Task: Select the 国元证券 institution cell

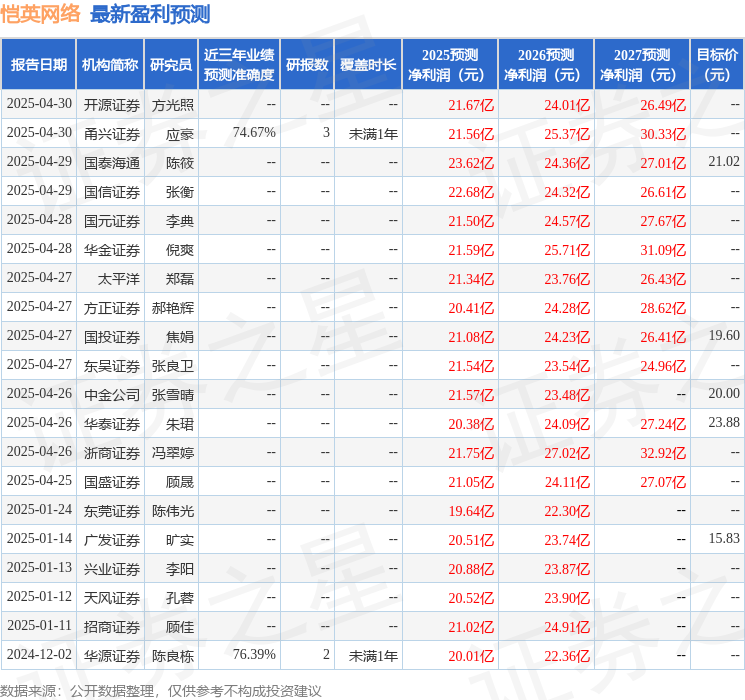Action: pos(112,221)
